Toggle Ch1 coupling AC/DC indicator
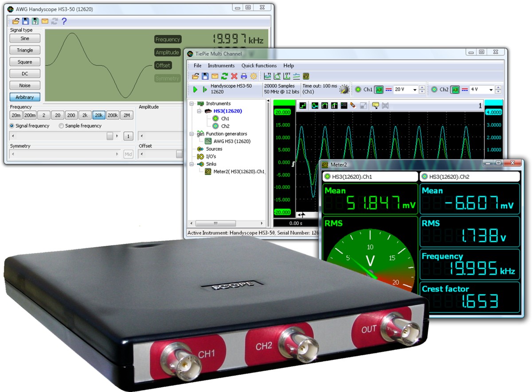The width and height of the screenshot is (532, 392). [388, 89]
